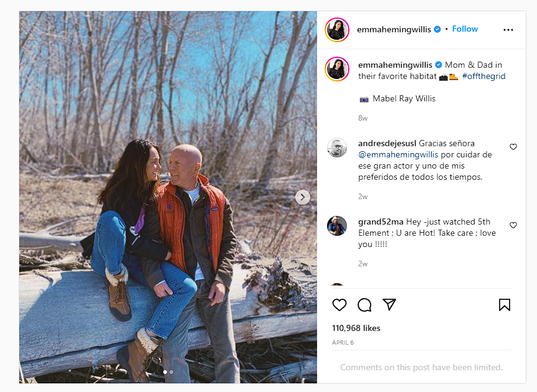Open the comment speech bubble icon
Image resolution: width=537 pixels, height=392 pixels.
364,305
